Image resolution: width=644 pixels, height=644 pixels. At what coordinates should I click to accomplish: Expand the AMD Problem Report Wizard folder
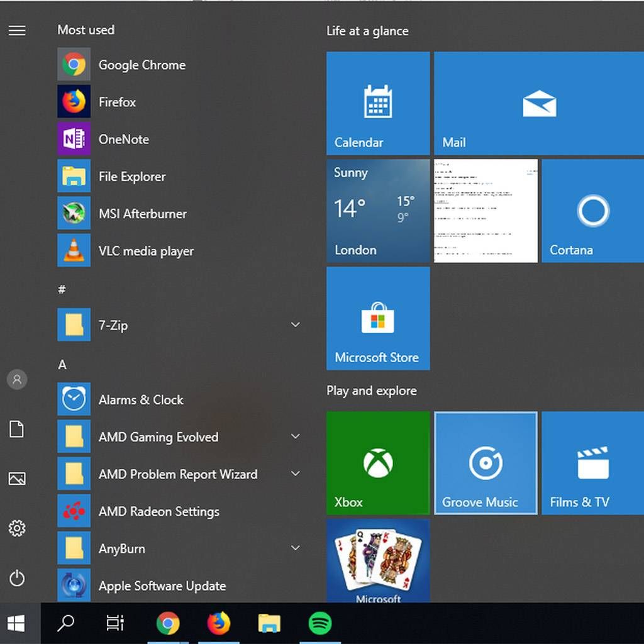(x=295, y=474)
